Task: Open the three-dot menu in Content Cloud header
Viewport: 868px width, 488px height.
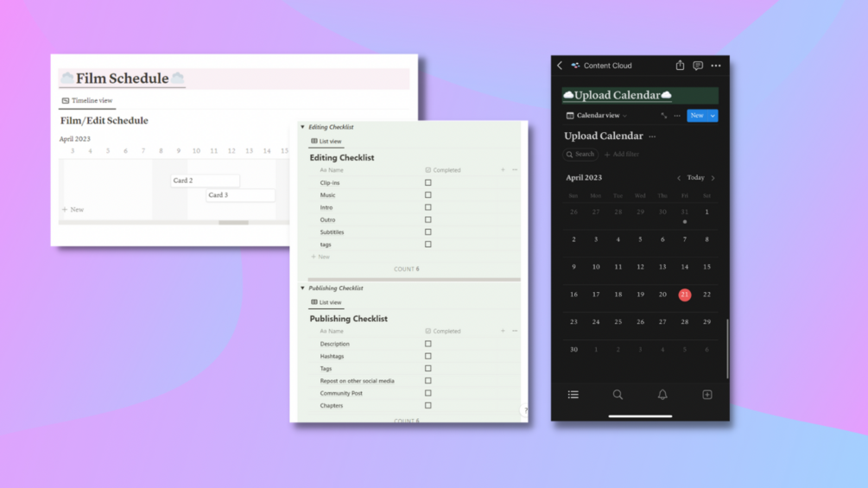Action: pyautogui.click(x=716, y=66)
